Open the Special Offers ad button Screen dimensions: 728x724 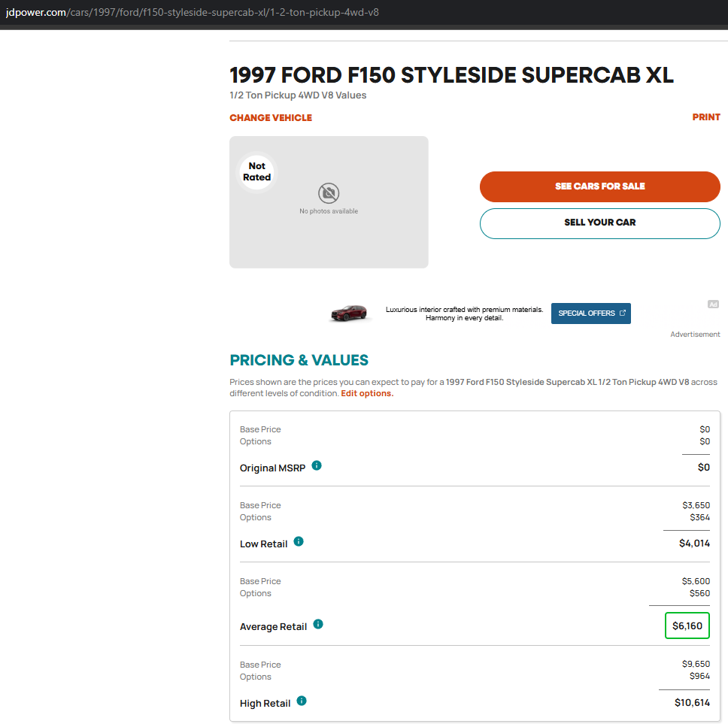(x=591, y=314)
